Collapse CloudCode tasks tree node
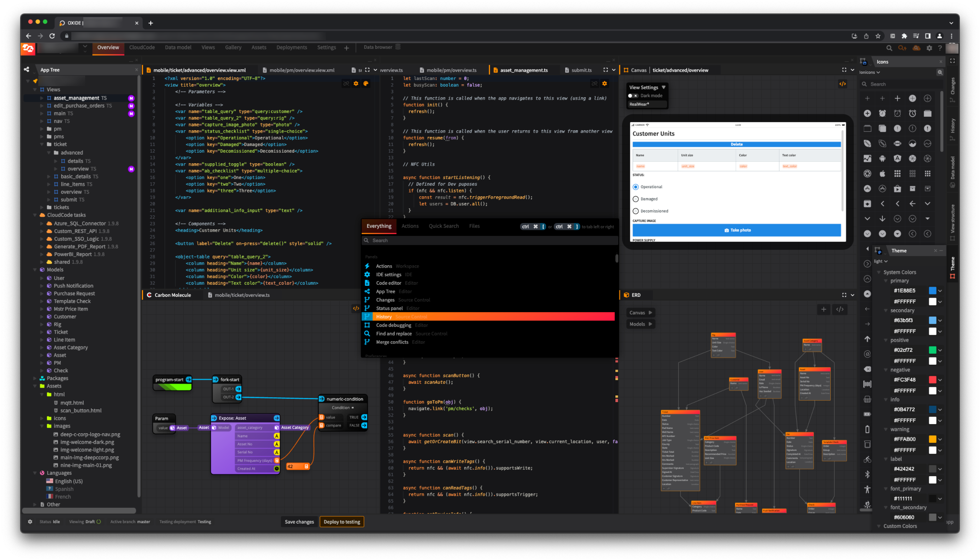The image size is (980, 560). (x=35, y=215)
